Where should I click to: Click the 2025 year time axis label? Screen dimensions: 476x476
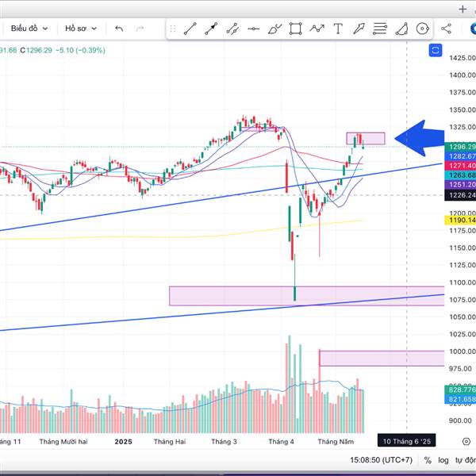[x=123, y=442]
